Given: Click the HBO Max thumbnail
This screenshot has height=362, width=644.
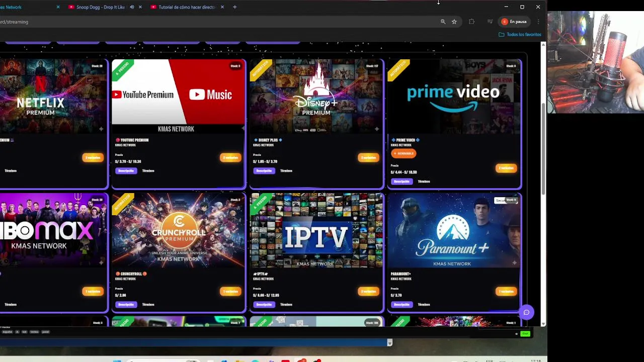Looking at the screenshot, I should pos(53,230).
